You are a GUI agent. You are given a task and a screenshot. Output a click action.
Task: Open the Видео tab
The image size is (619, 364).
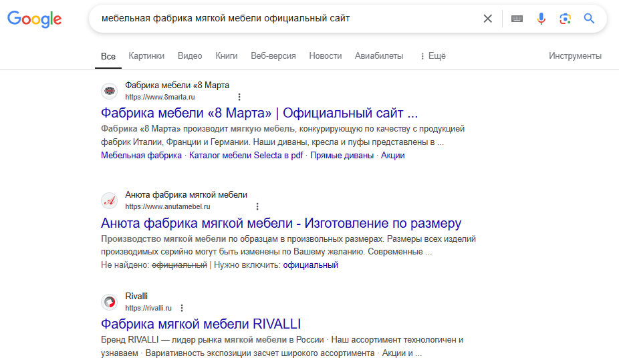190,56
